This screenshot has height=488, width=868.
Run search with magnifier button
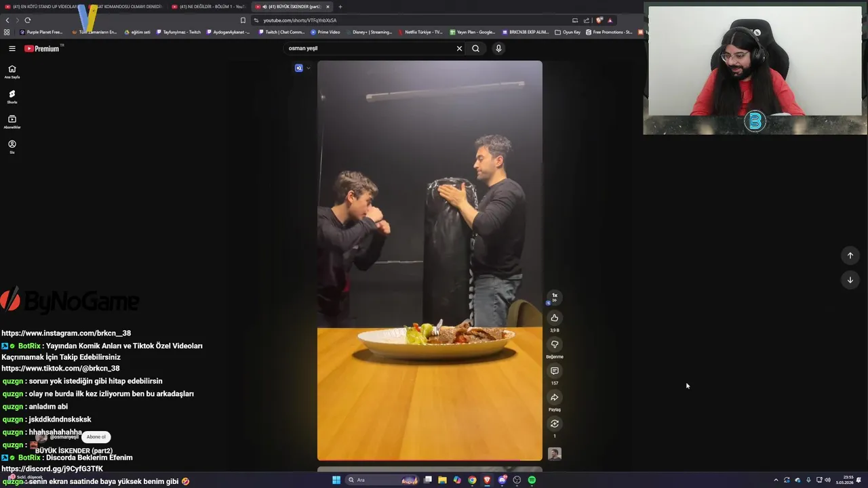475,48
